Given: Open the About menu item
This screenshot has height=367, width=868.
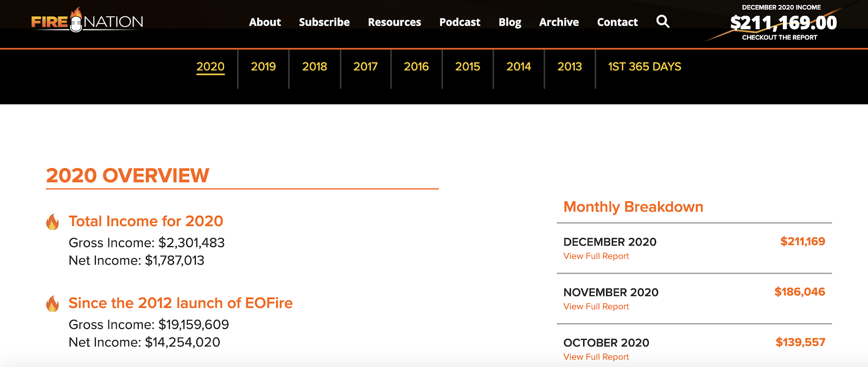Looking at the screenshot, I should [265, 22].
